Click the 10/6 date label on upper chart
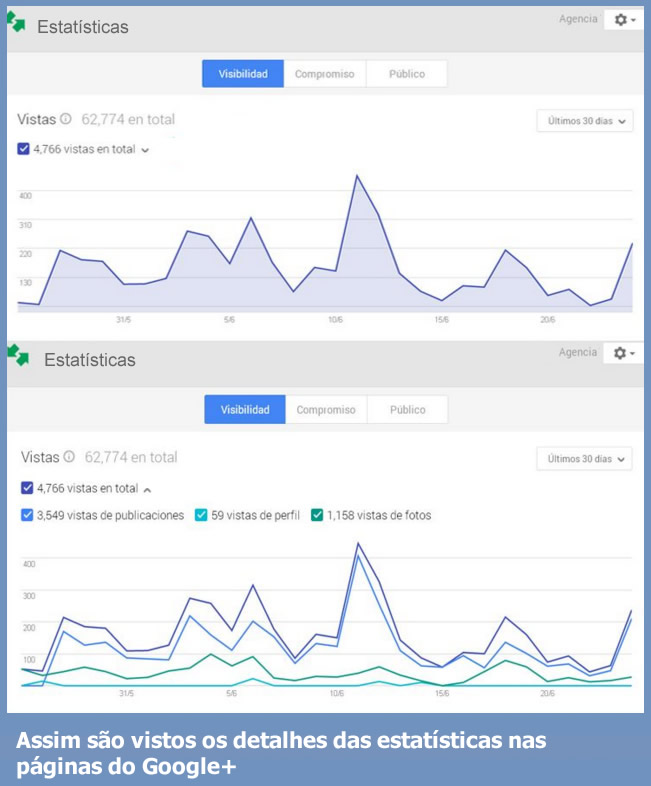 [x=335, y=319]
